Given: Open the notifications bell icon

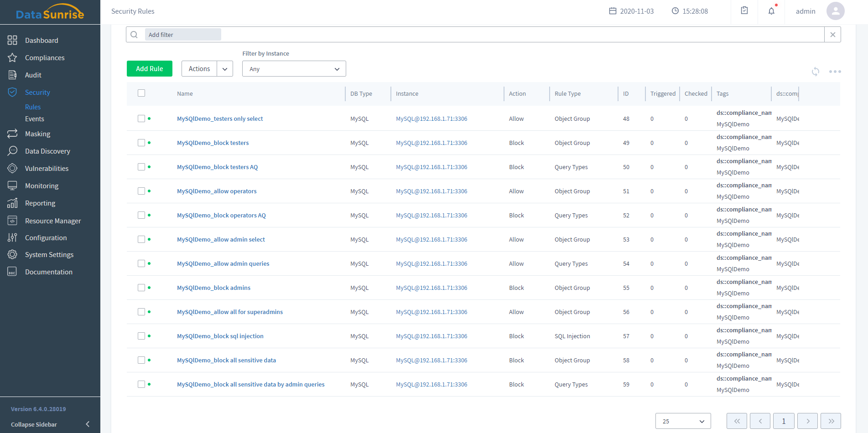Looking at the screenshot, I should coord(771,11).
